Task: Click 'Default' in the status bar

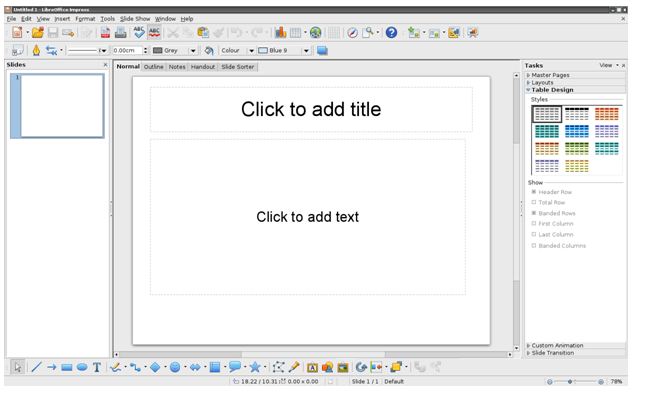Action: pos(394,382)
